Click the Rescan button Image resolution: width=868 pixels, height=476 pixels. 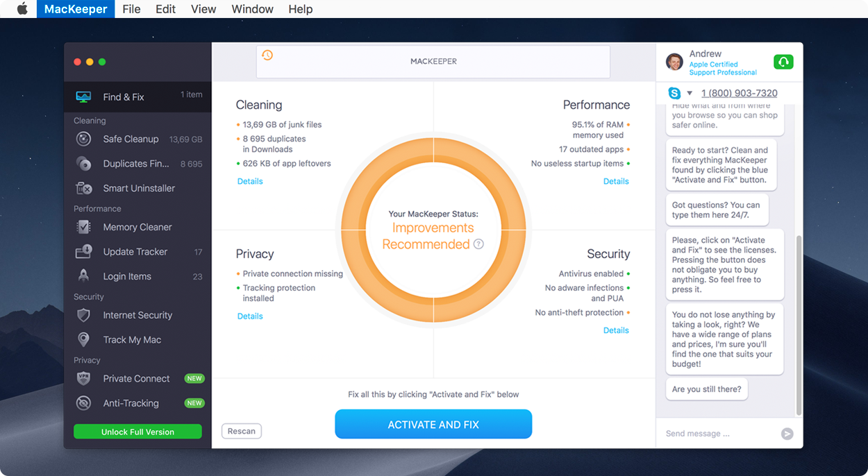[x=242, y=431]
